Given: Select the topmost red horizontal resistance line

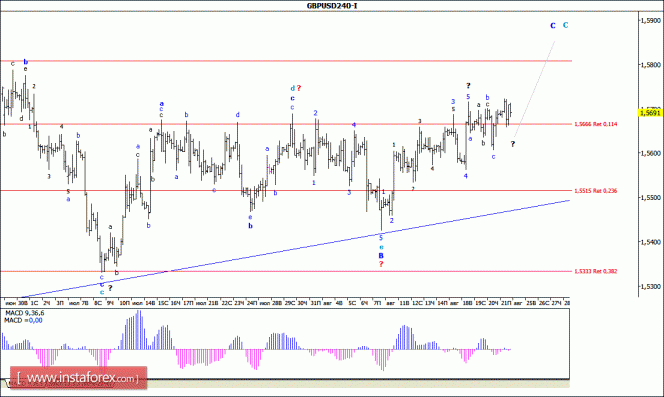Looking at the screenshot, I should click(286, 61).
